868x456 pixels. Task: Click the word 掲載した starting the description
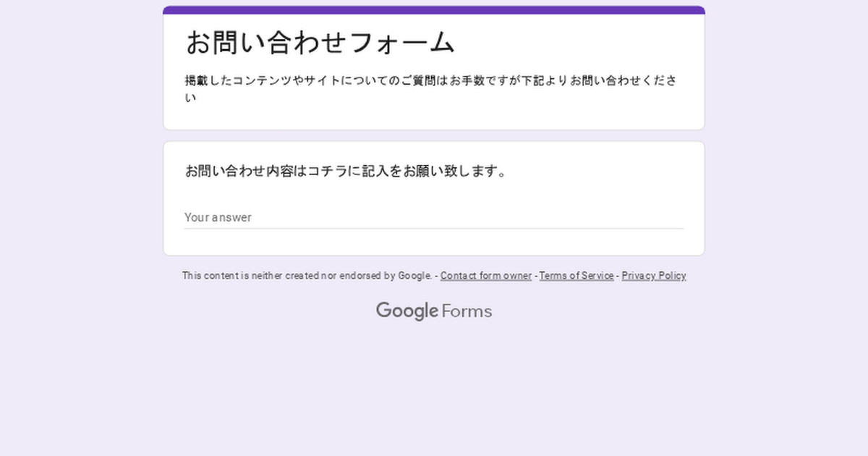(x=208, y=80)
